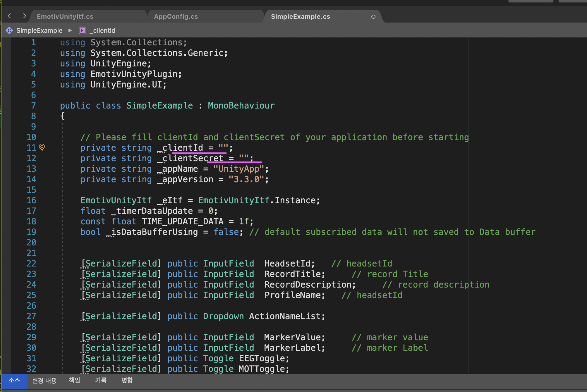Open the SimpleExample class breadcrumb dropdown
The image size is (587, 392).
click(x=39, y=30)
